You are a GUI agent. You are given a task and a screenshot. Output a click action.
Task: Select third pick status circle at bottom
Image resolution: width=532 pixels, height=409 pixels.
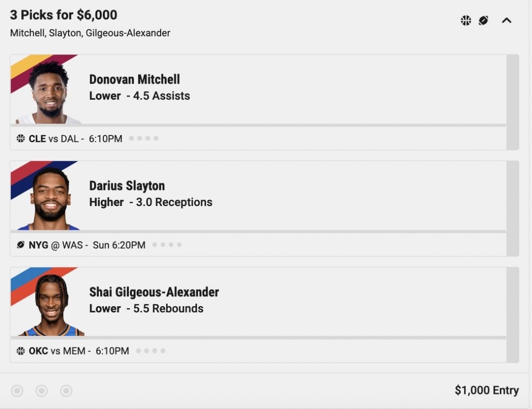pyautogui.click(x=66, y=391)
